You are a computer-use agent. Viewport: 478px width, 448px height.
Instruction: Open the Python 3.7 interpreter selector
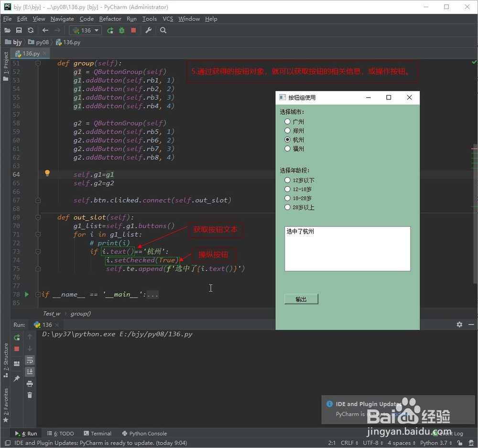436,443
